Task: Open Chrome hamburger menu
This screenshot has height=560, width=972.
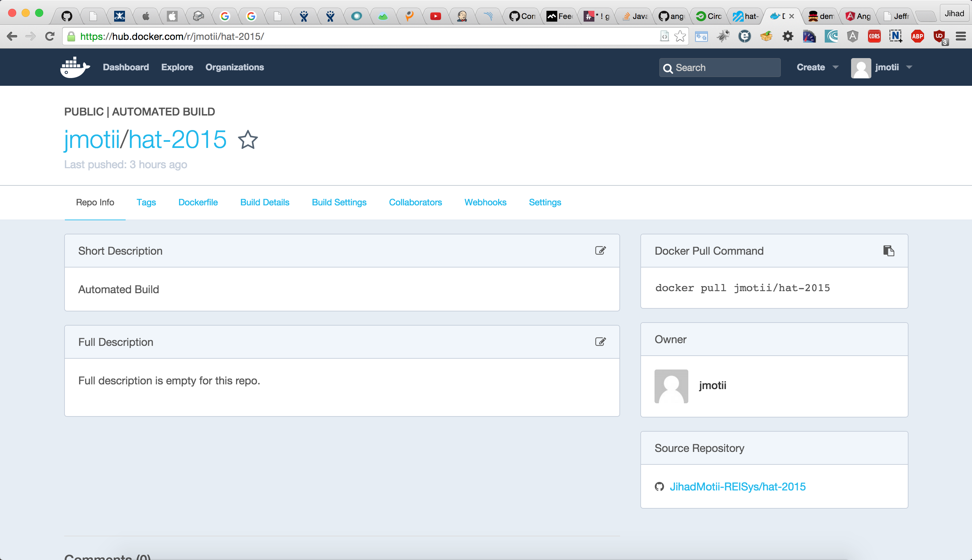Action: click(x=961, y=36)
